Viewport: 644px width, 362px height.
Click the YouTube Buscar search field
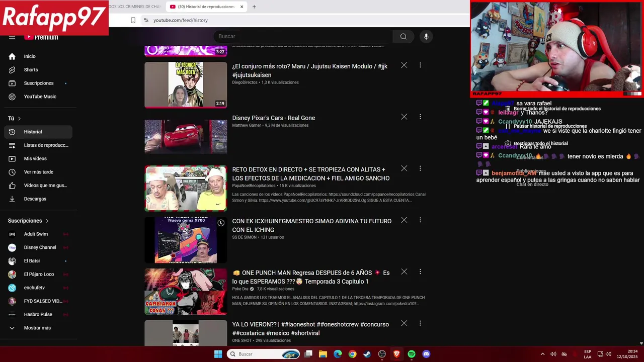click(x=303, y=36)
